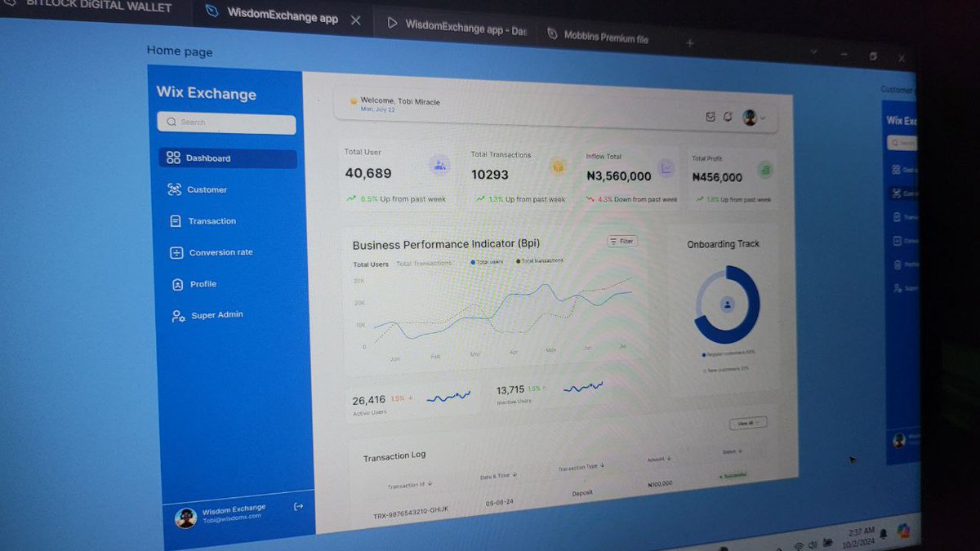Click inside the sidebar Search field
Image resolution: width=980 pixels, height=551 pixels.
(226, 123)
